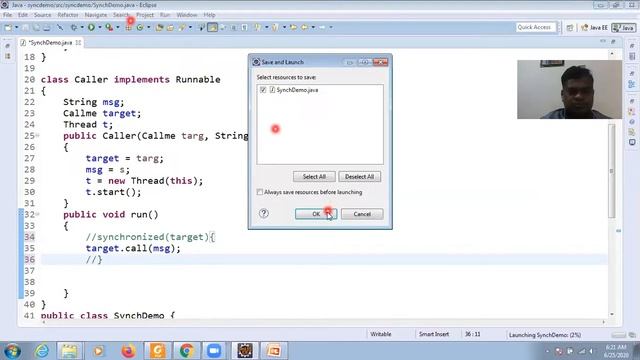Open the Debug configurations dropdown arrow
Viewport: 640px width, 360px height.
[x=82, y=27]
